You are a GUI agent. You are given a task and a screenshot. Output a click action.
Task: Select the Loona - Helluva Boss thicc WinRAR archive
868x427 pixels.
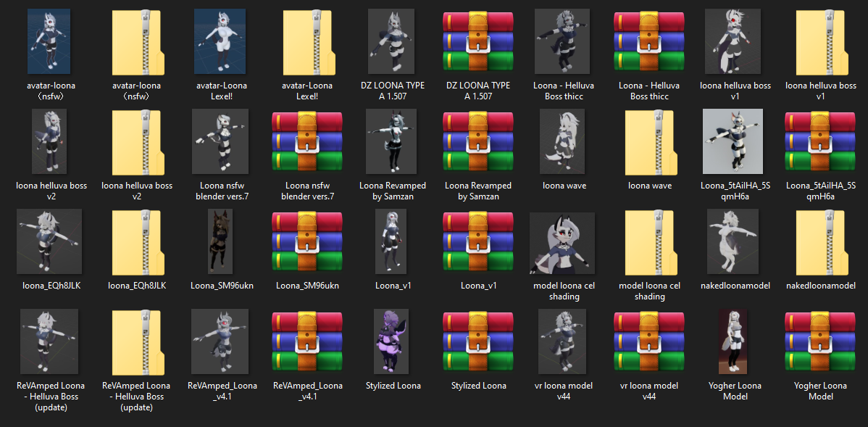(x=648, y=42)
